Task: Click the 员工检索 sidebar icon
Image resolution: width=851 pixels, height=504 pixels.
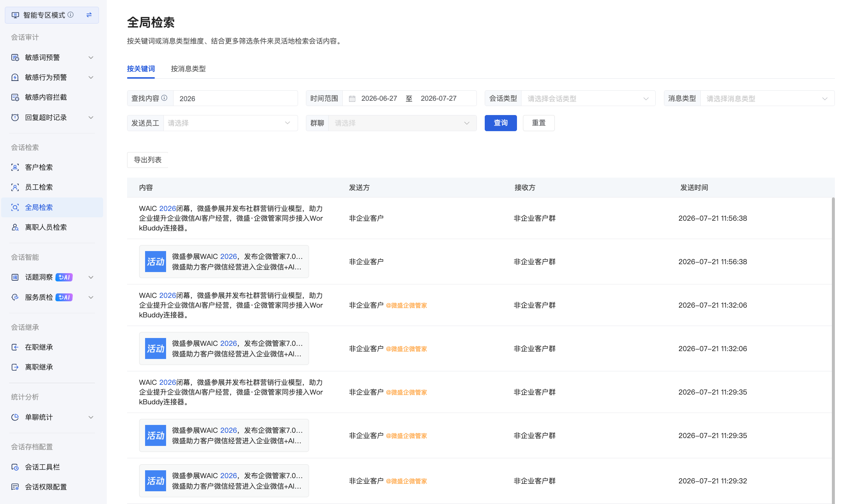Action: (15, 187)
